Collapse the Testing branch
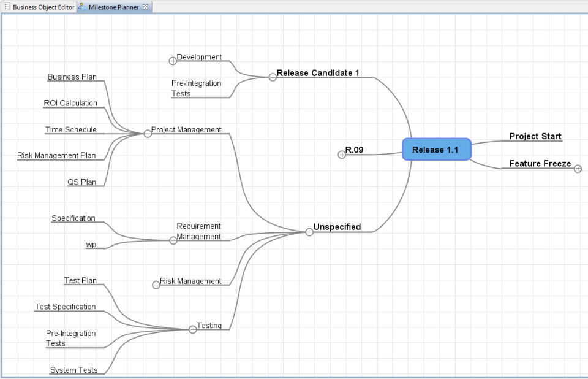This screenshot has width=588, height=379. [x=193, y=329]
